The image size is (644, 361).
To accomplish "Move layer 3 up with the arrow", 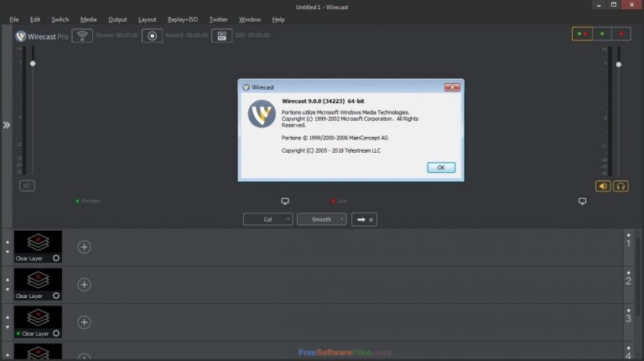I will [8, 317].
